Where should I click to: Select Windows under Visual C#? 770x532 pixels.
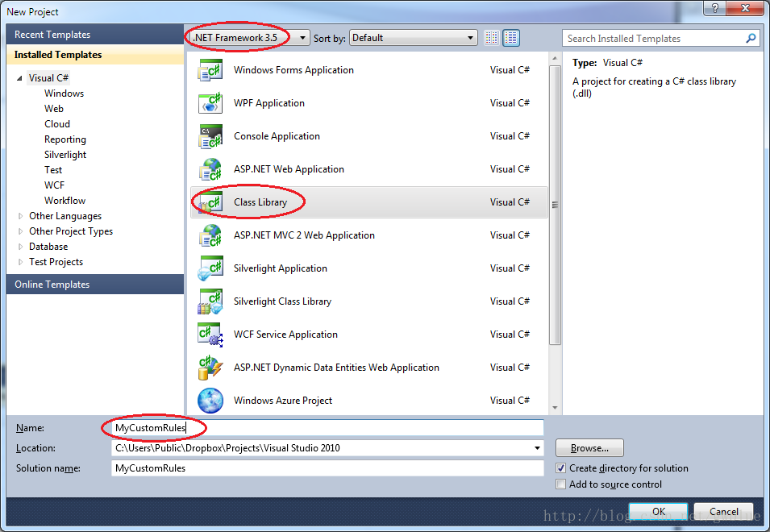[x=64, y=94]
